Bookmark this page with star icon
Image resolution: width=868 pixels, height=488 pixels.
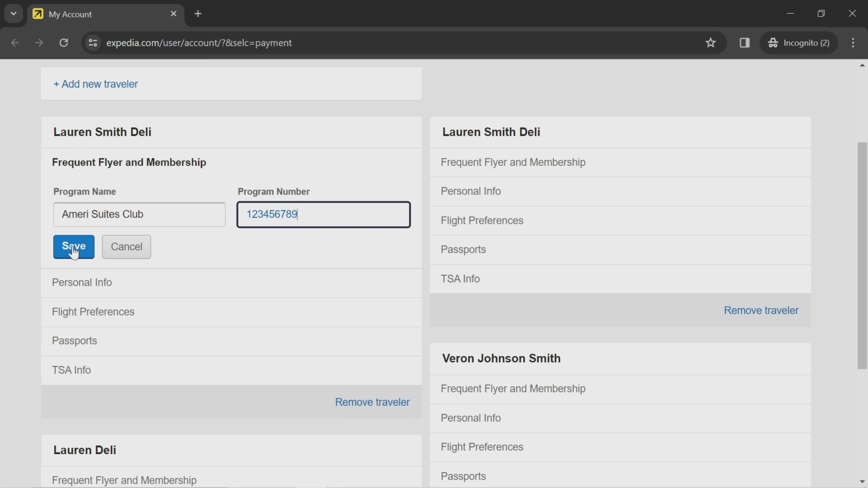pos(711,43)
